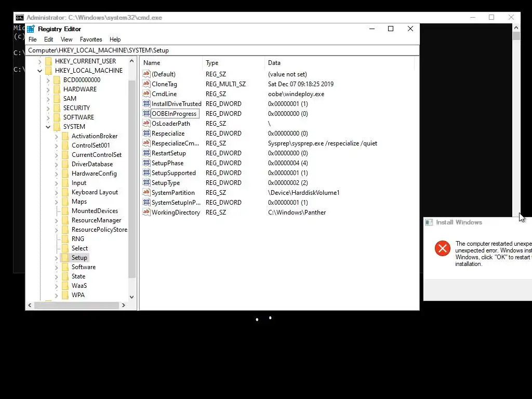The height and width of the screenshot is (399, 532).
Task: Open the Edit menu
Action: 48,39
